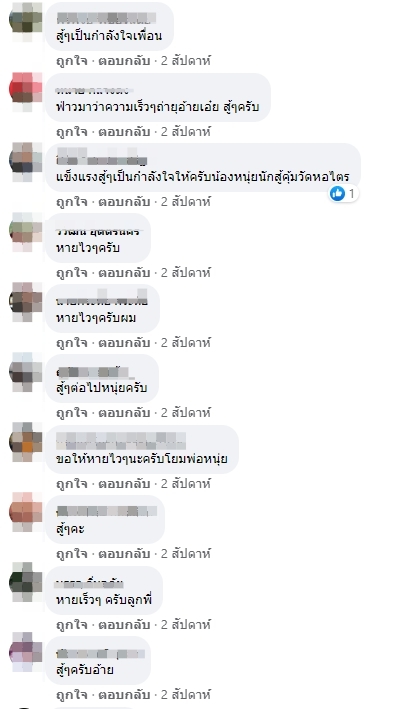Click ตอบกลับ under the สู้ๆต่อไปหนุ่ยครับ comment

click(x=124, y=412)
